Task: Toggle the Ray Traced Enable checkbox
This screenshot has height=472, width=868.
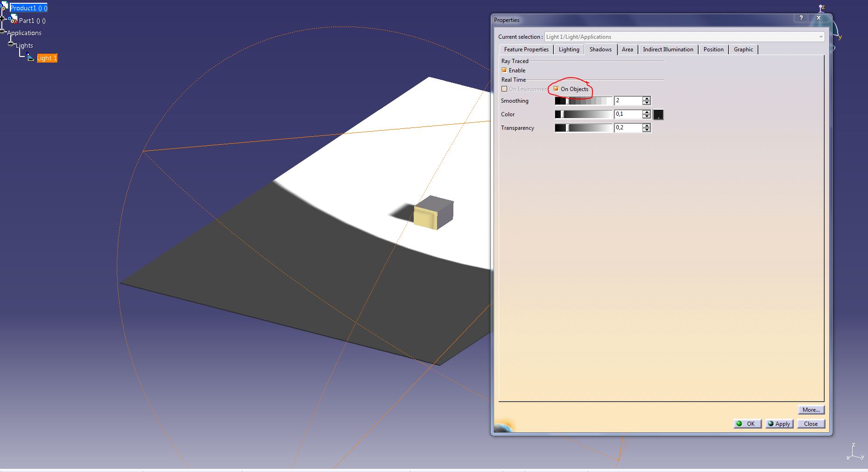Action: (x=504, y=70)
